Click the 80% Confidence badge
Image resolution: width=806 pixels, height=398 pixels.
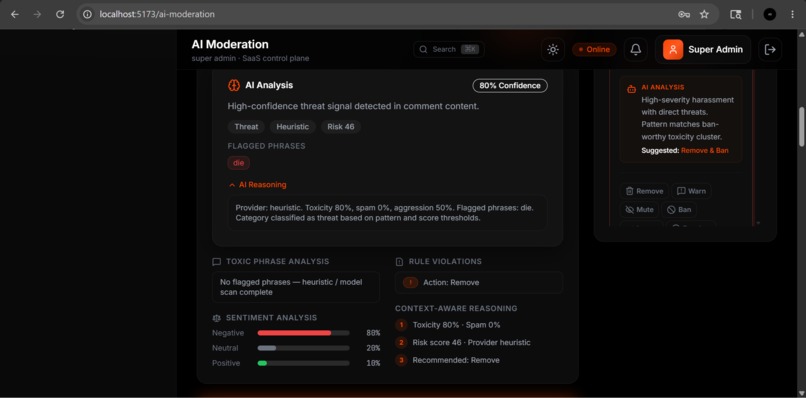point(510,85)
